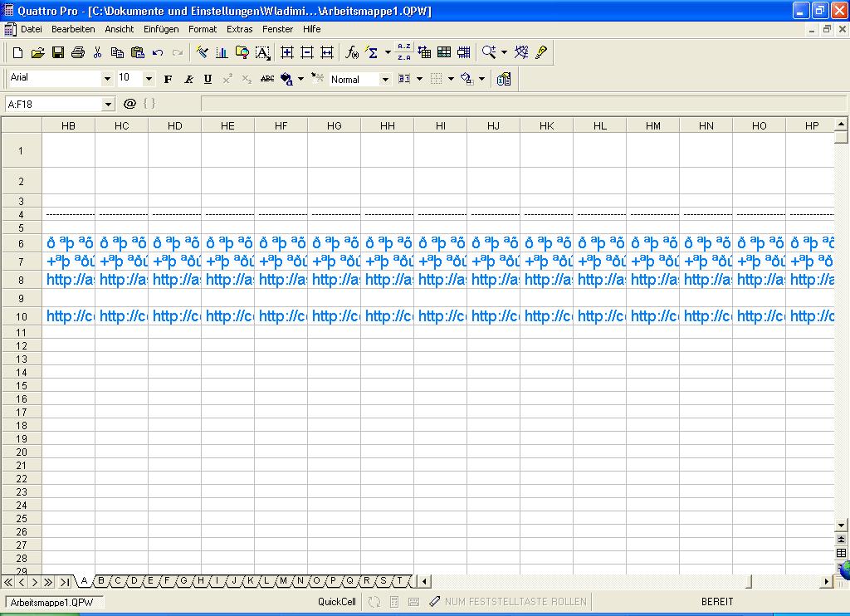Viewport: 850px width, 616px height.
Task: Apply QuickSum with the sigma icon
Action: (x=372, y=52)
